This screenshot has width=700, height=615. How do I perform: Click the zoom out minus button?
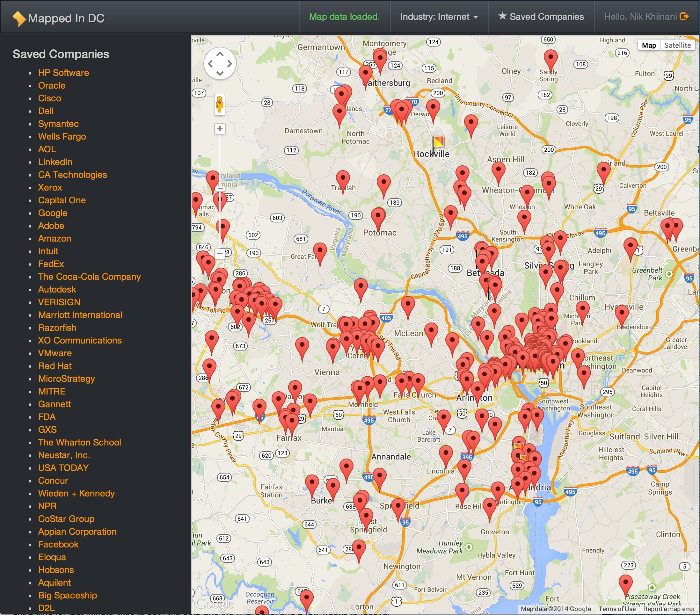tap(220, 253)
